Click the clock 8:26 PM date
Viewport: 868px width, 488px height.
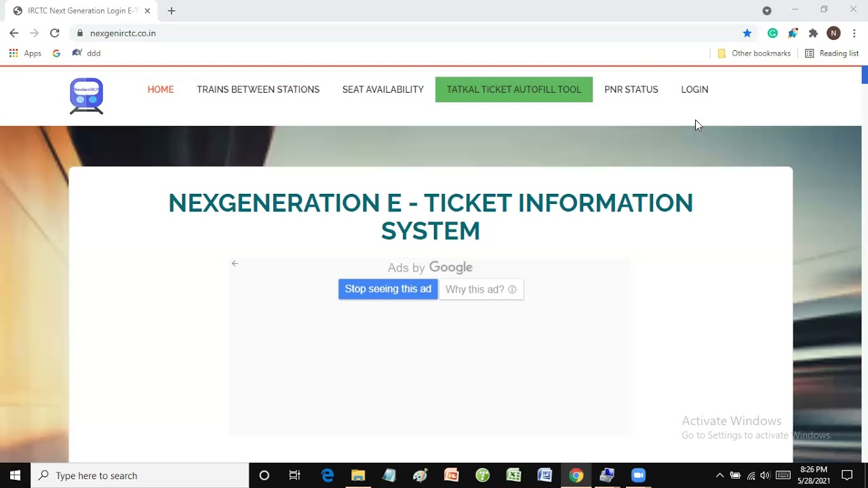click(x=814, y=475)
